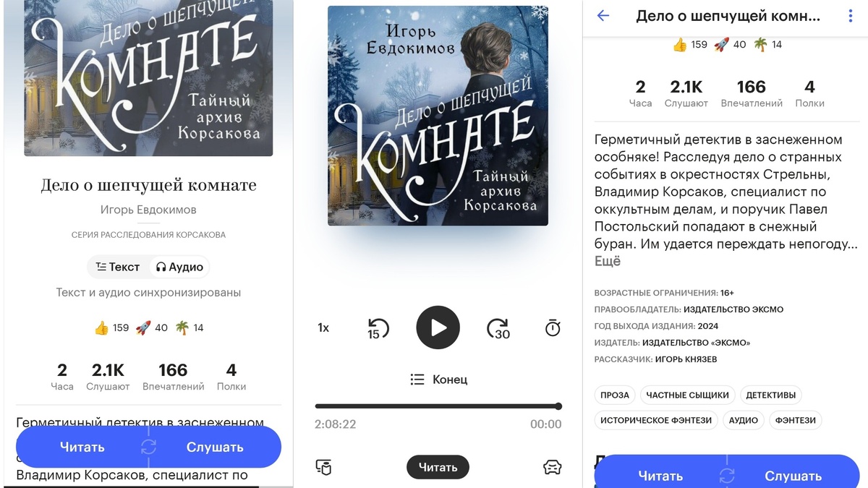Image resolution: width=868 pixels, height=488 pixels.
Task: Start audiobook with the round play button
Action: [x=438, y=328]
